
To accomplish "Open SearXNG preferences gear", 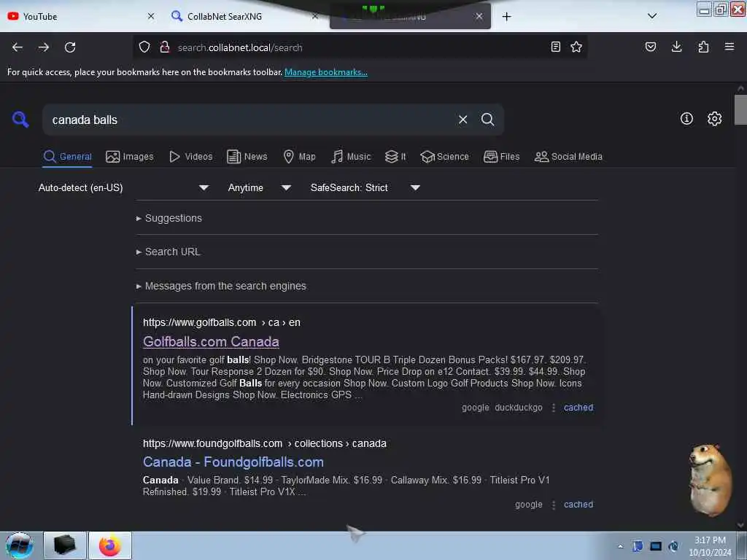I will pyautogui.click(x=714, y=119).
